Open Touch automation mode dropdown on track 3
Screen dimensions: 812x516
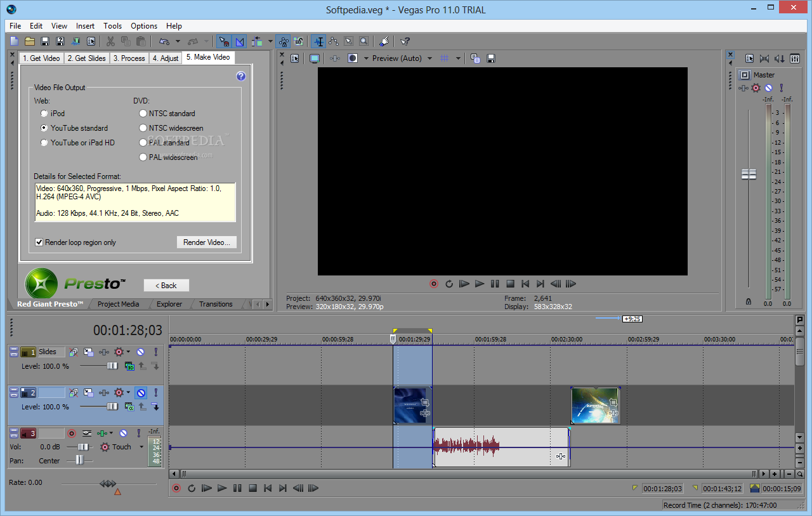[x=141, y=447]
